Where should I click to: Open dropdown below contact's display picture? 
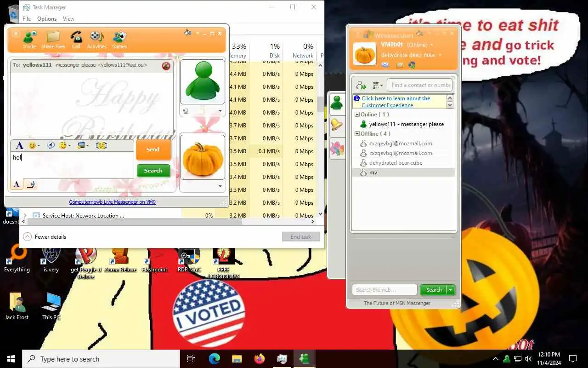coord(220,111)
